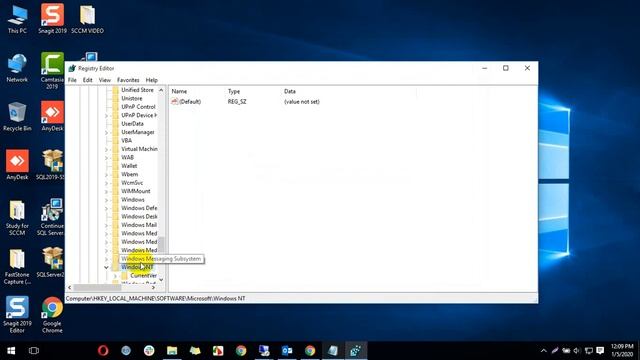Select the UPnP Control key
Viewport: 640px width, 360px height.
[138, 107]
